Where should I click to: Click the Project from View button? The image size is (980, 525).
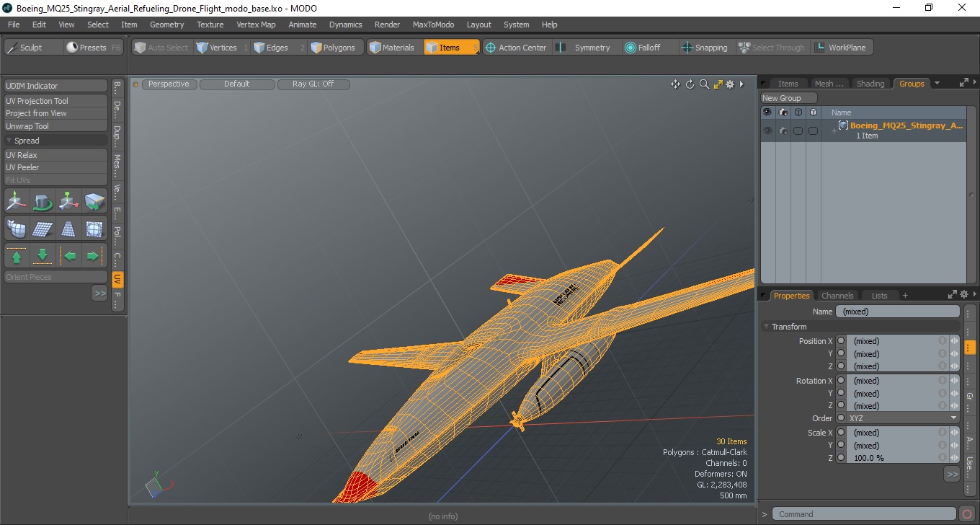(55, 113)
